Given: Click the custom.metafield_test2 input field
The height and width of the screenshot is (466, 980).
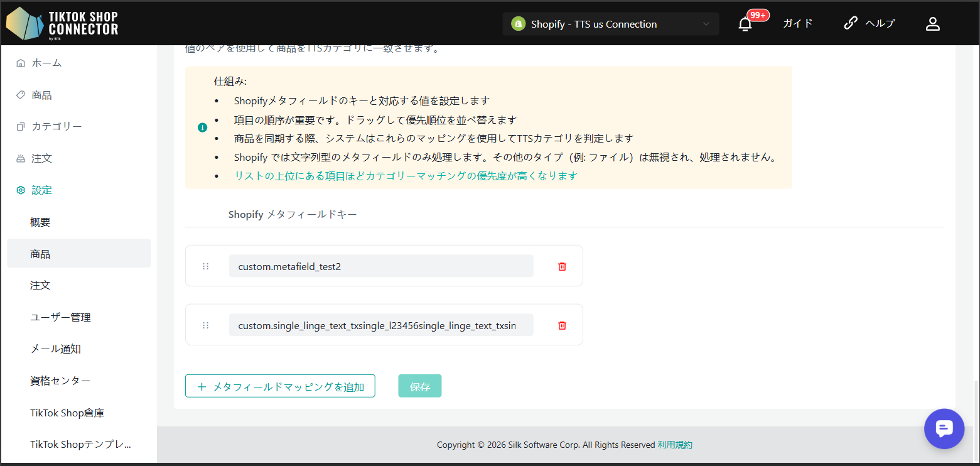Looking at the screenshot, I should (380, 266).
